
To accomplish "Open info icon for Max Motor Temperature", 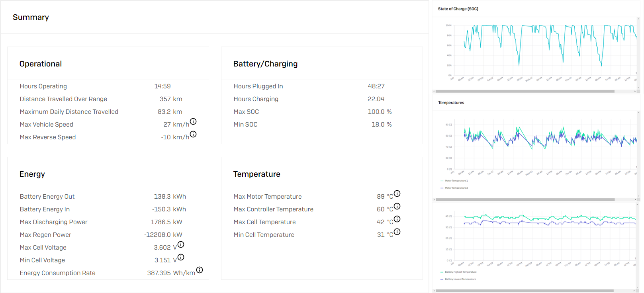I will [397, 193].
